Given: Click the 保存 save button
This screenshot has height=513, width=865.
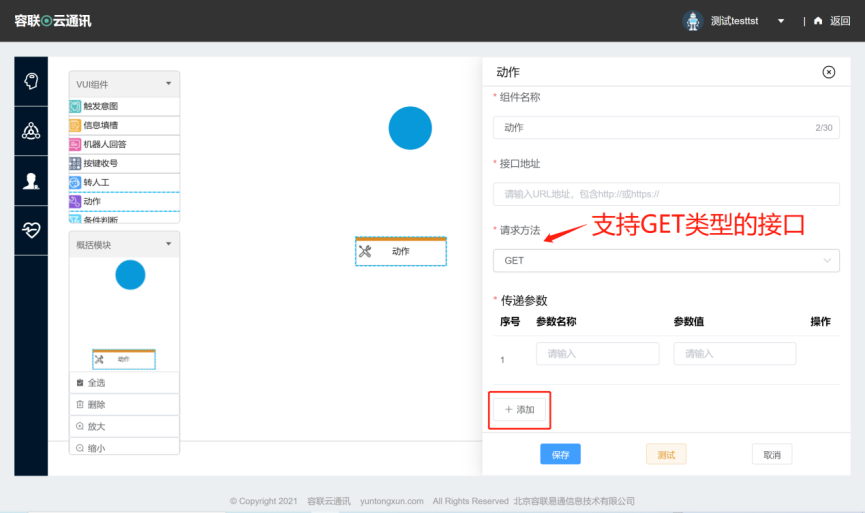Looking at the screenshot, I should [560, 454].
